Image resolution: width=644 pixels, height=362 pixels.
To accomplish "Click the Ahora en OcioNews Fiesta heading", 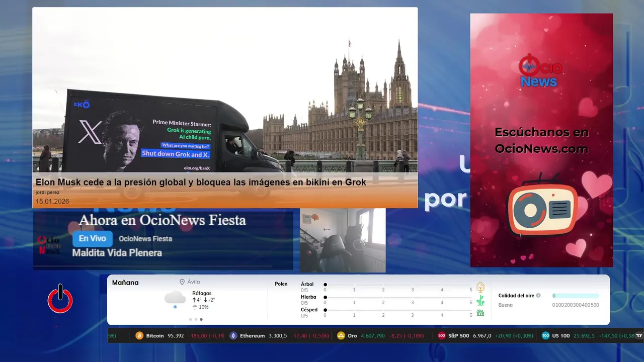I will (162, 220).
